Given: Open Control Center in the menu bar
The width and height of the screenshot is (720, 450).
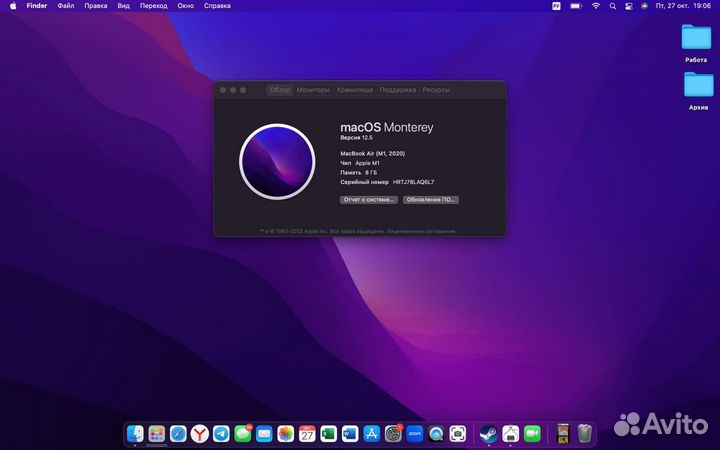Looking at the screenshot, I should [629, 6].
